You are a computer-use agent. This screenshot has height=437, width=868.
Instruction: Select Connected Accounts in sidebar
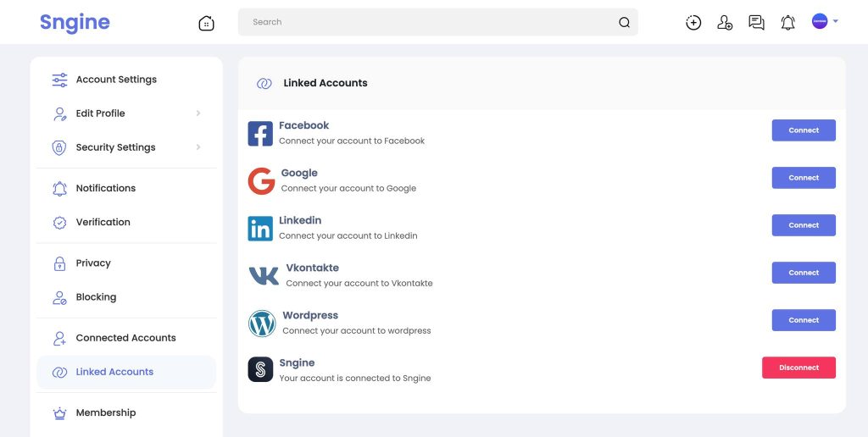coord(127,338)
